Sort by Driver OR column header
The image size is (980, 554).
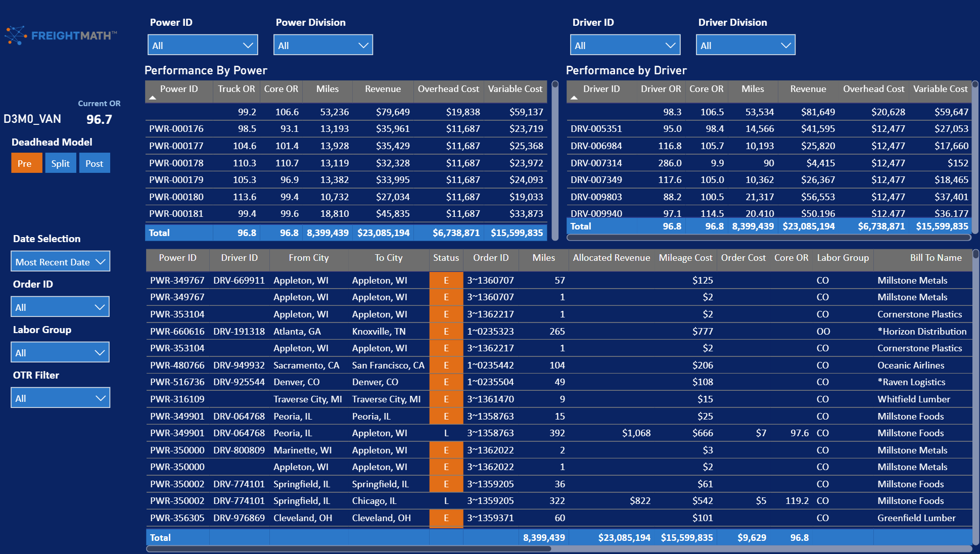tap(661, 89)
